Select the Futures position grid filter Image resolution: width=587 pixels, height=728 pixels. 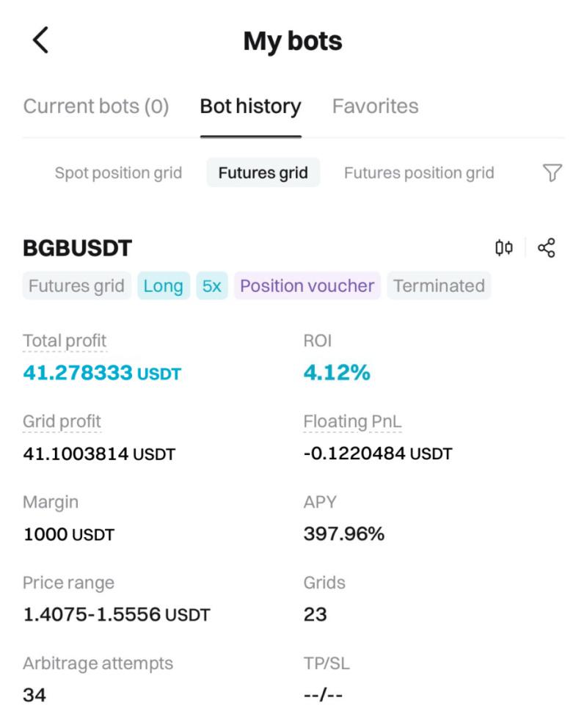(x=419, y=173)
